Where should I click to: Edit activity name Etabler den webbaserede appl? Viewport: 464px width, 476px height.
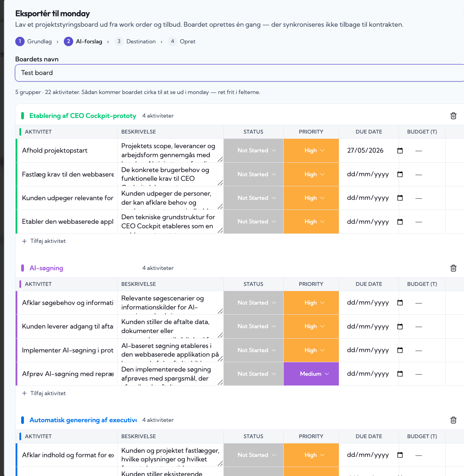point(68,222)
